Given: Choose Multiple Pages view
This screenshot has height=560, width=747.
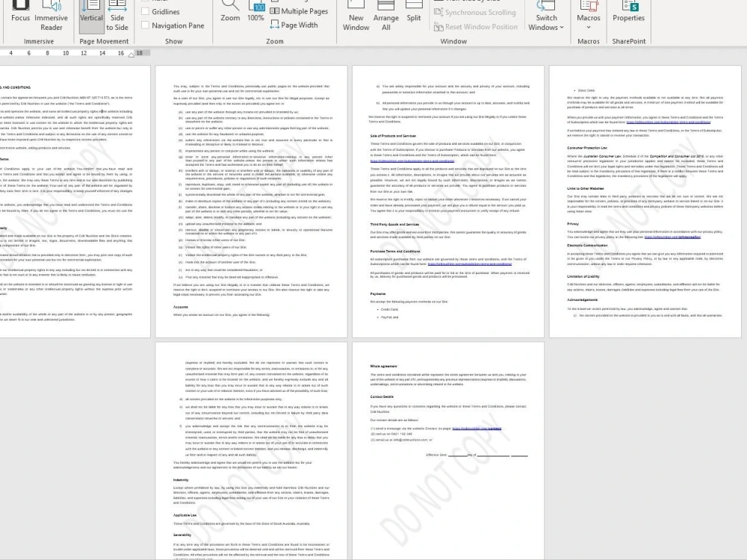Looking at the screenshot, I should [300, 11].
